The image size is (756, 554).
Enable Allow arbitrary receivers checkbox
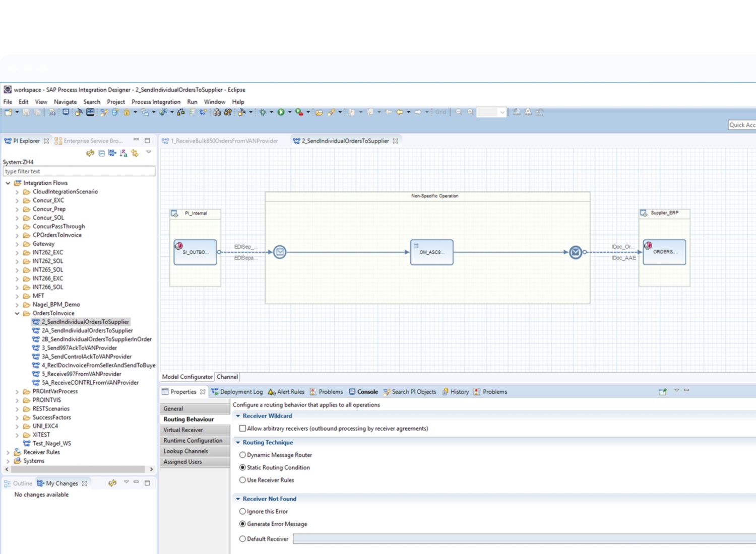tap(242, 429)
